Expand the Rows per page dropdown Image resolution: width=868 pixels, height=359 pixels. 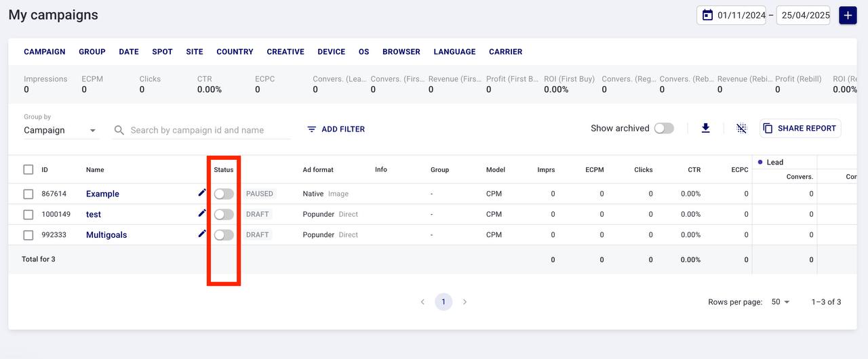point(781,302)
